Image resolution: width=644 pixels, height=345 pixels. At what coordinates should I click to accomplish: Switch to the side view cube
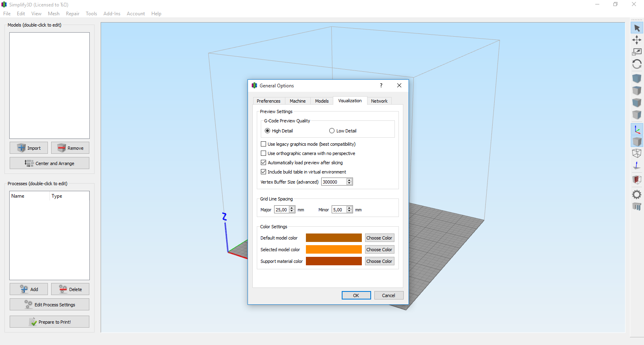637,114
